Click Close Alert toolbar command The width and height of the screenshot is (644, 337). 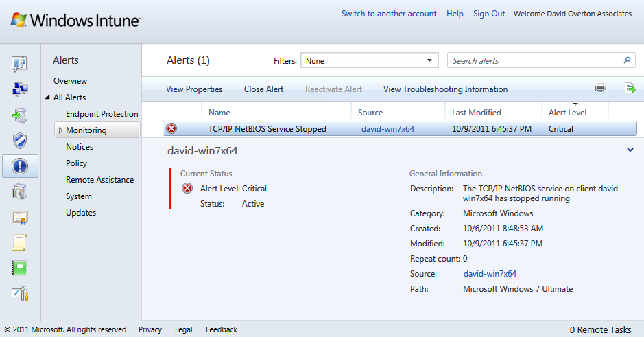[x=263, y=89]
